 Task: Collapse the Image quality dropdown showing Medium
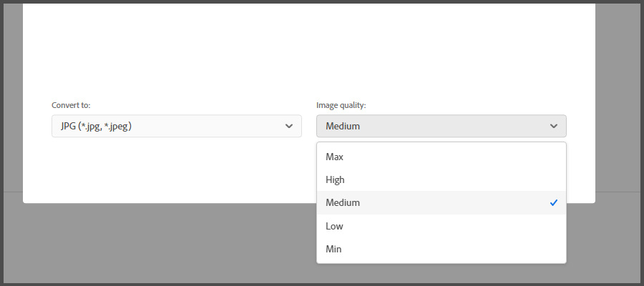point(441,126)
